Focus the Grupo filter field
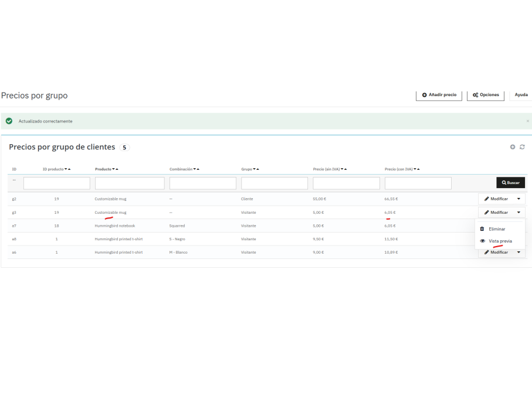Image resolution: width=532 pixels, height=406 pixels. coord(275,183)
